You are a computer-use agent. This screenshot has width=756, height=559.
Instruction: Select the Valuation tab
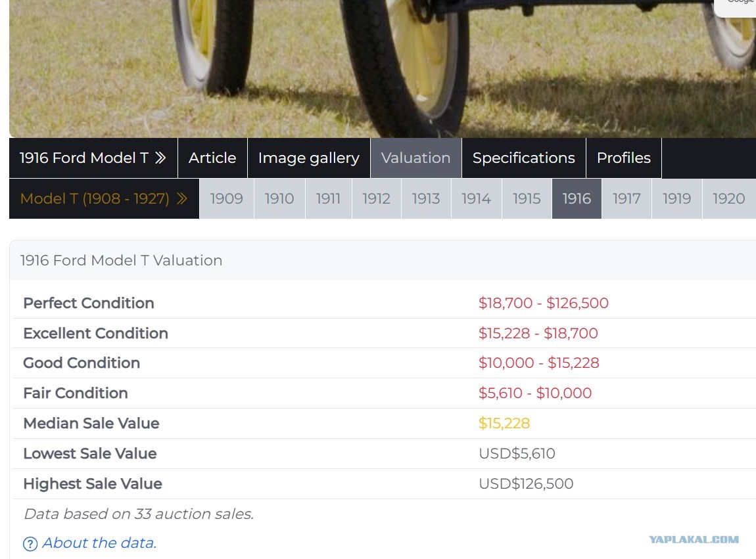tap(415, 158)
